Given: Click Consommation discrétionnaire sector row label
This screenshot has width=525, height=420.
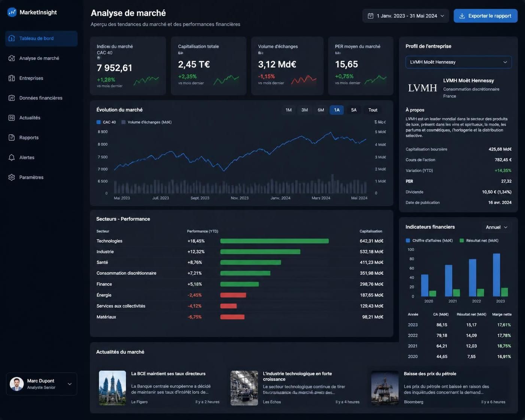Looking at the screenshot, I should click(126, 273).
